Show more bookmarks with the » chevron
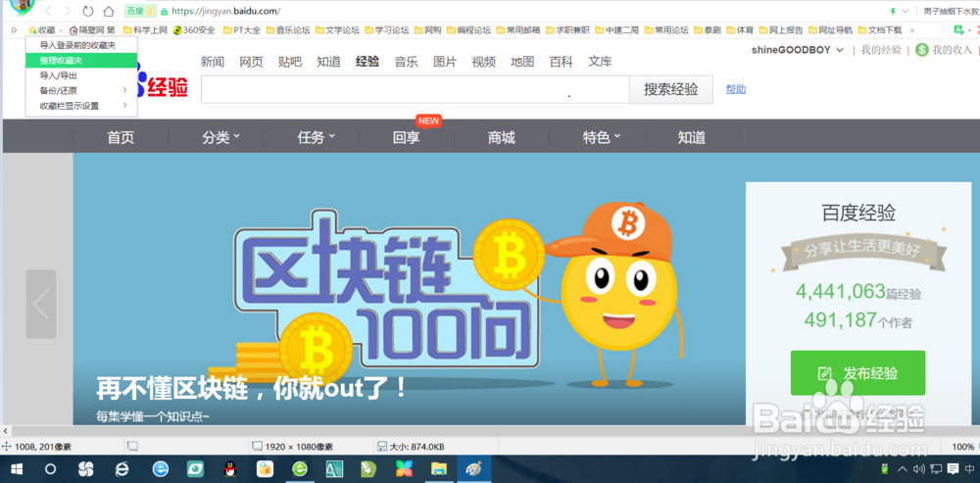980x483 pixels. [x=911, y=30]
